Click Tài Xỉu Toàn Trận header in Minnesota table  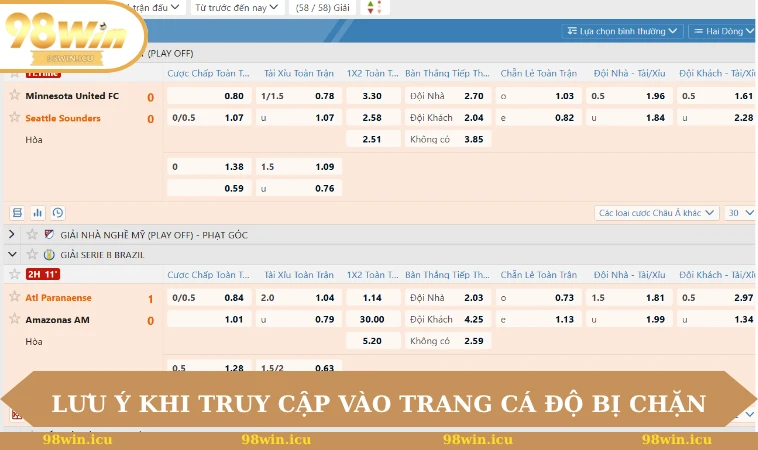pos(299,73)
